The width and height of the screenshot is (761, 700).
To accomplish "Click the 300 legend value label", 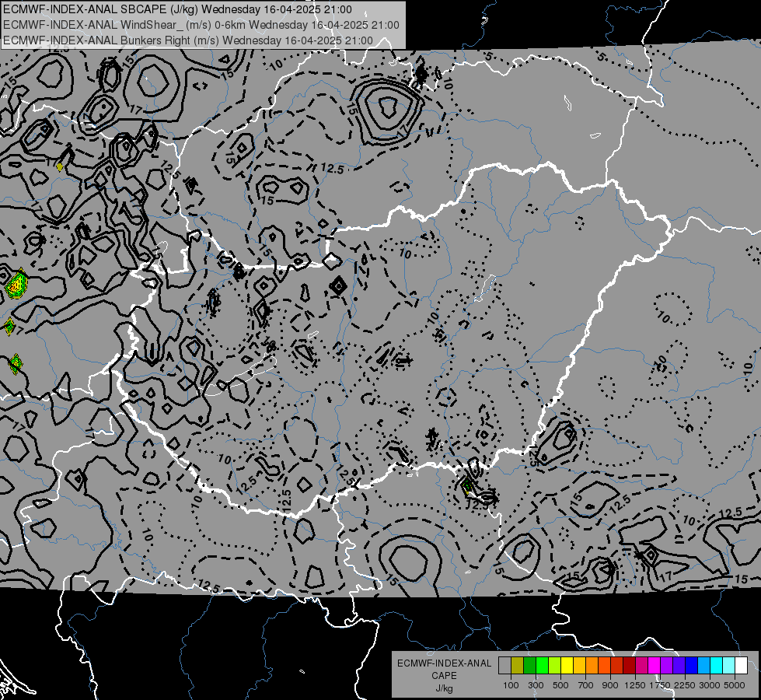I will click(536, 685).
